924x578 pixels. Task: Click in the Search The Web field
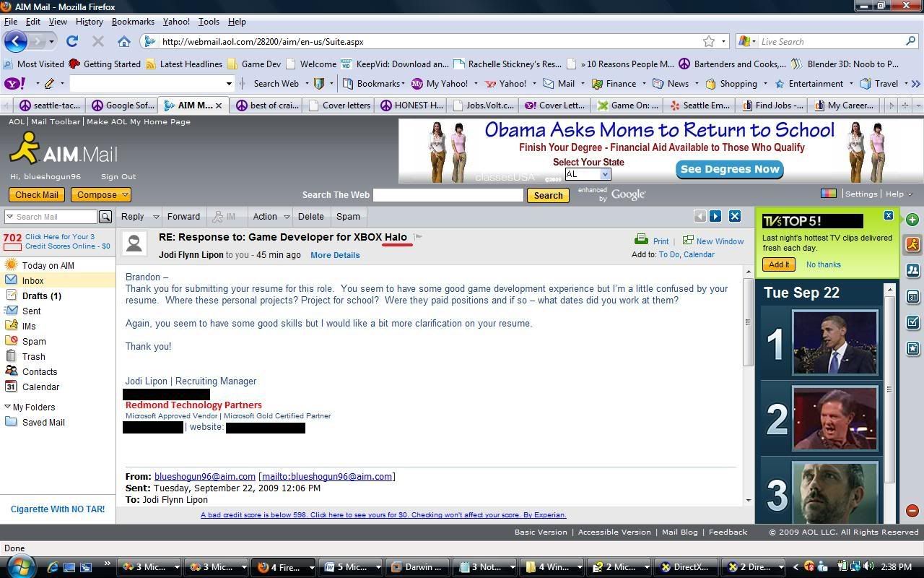448,195
